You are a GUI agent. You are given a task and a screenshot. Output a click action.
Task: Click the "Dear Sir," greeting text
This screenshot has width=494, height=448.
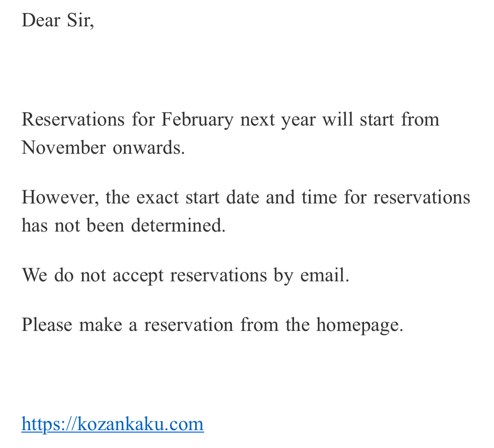pyautogui.click(x=58, y=20)
